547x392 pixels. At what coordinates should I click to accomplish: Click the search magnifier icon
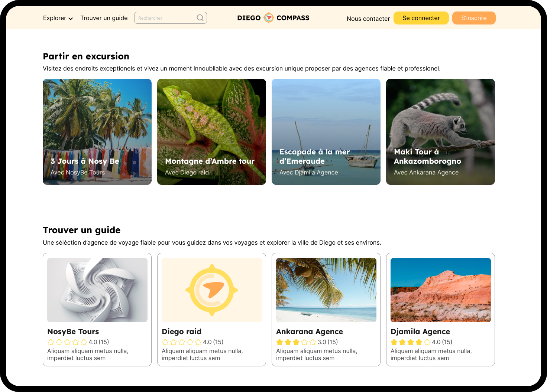click(x=200, y=17)
